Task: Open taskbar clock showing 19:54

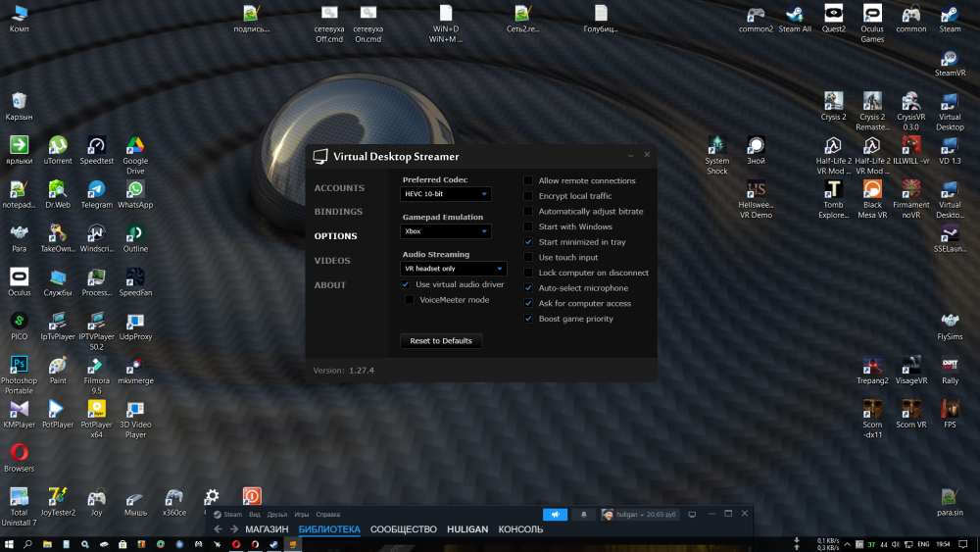Action: [x=944, y=544]
